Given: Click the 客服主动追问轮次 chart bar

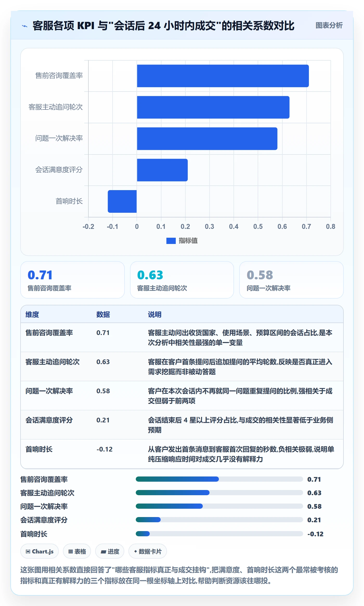Looking at the screenshot, I should 213,107.
